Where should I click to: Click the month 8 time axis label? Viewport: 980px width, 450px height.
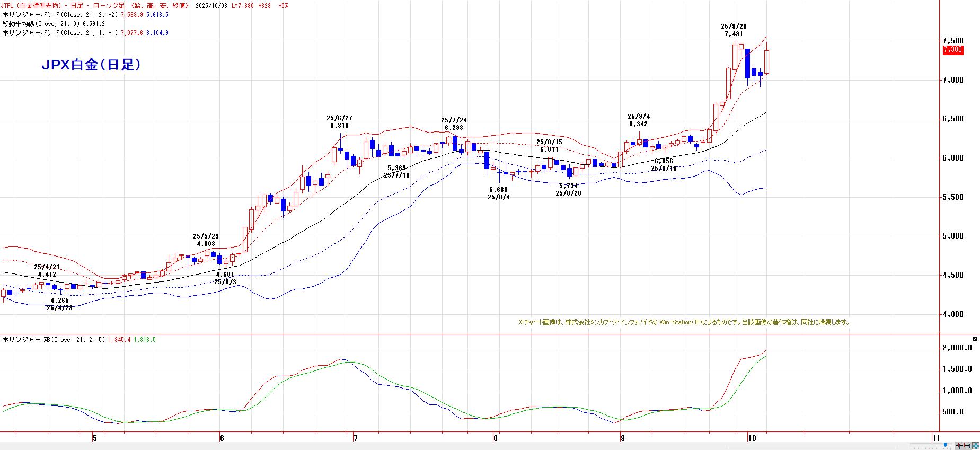click(495, 438)
